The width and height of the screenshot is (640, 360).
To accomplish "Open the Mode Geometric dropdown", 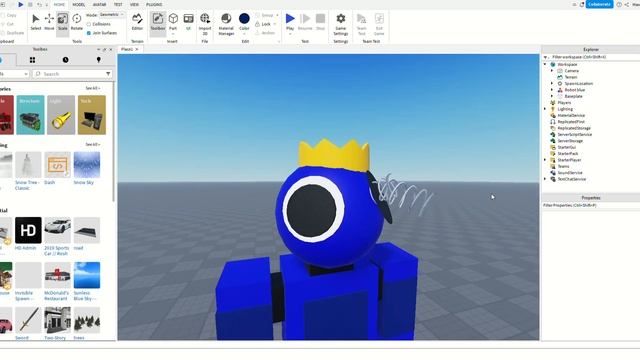I will pos(111,15).
